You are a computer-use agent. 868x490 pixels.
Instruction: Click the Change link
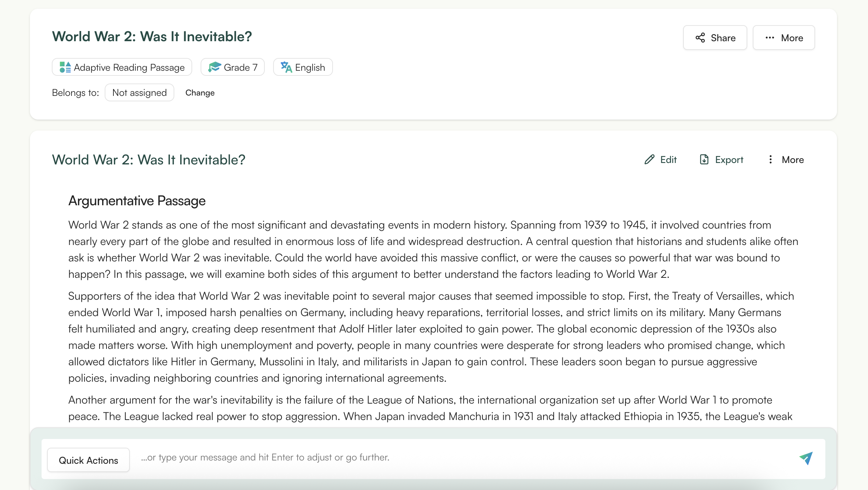[200, 93]
